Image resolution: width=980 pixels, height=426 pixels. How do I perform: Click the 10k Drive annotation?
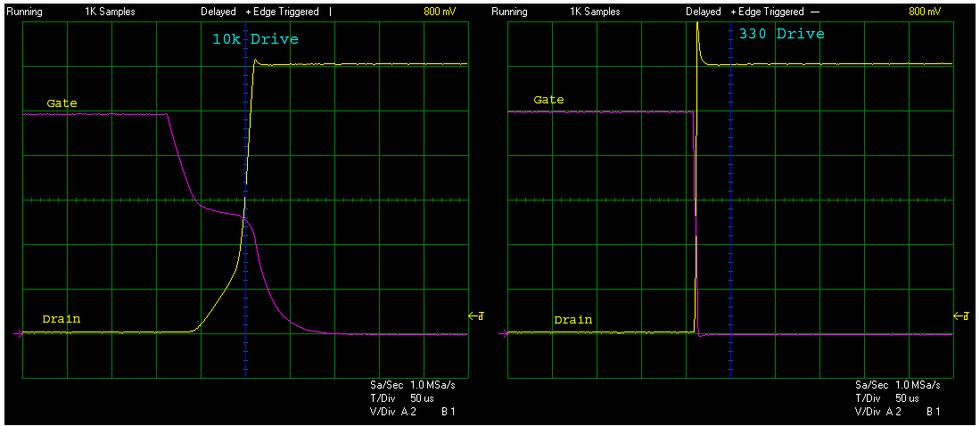pos(255,40)
